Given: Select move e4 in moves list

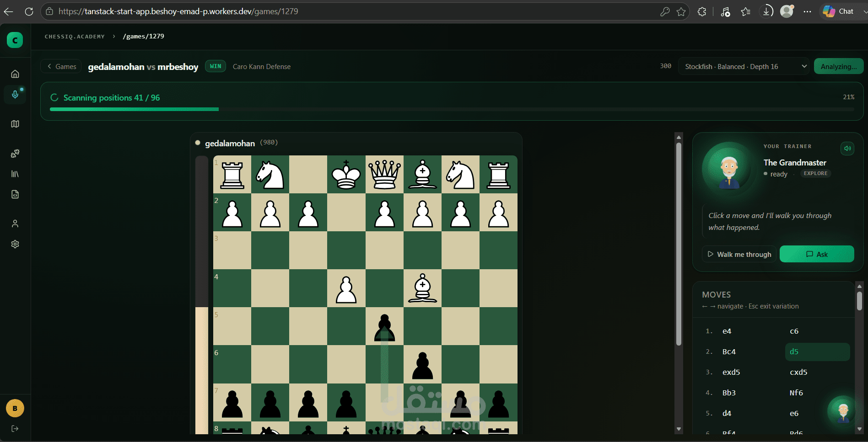Looking at the screenshot, I should coord(727,331).
